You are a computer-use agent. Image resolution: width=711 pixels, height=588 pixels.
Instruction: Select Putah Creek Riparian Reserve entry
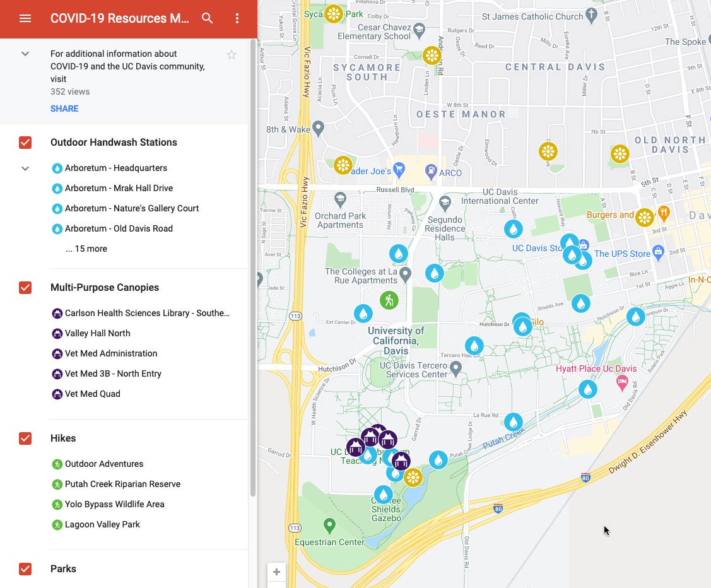pos(122,484)
